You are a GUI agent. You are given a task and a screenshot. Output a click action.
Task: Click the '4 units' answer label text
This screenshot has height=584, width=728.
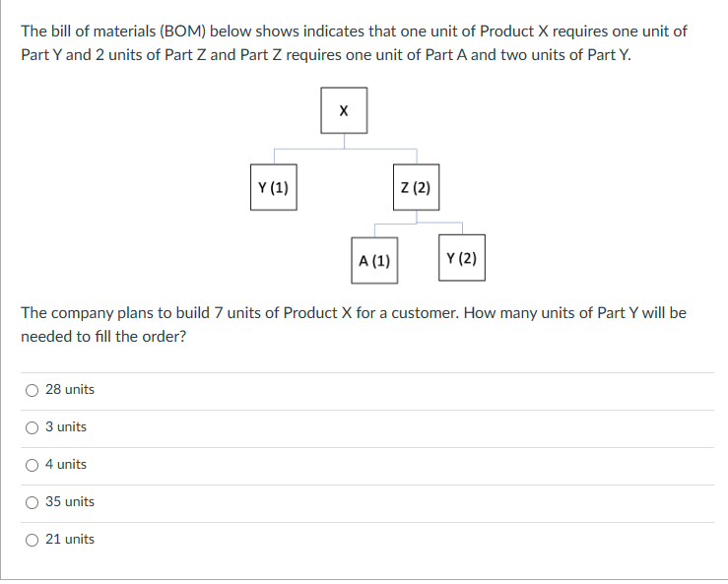(66, 465)
